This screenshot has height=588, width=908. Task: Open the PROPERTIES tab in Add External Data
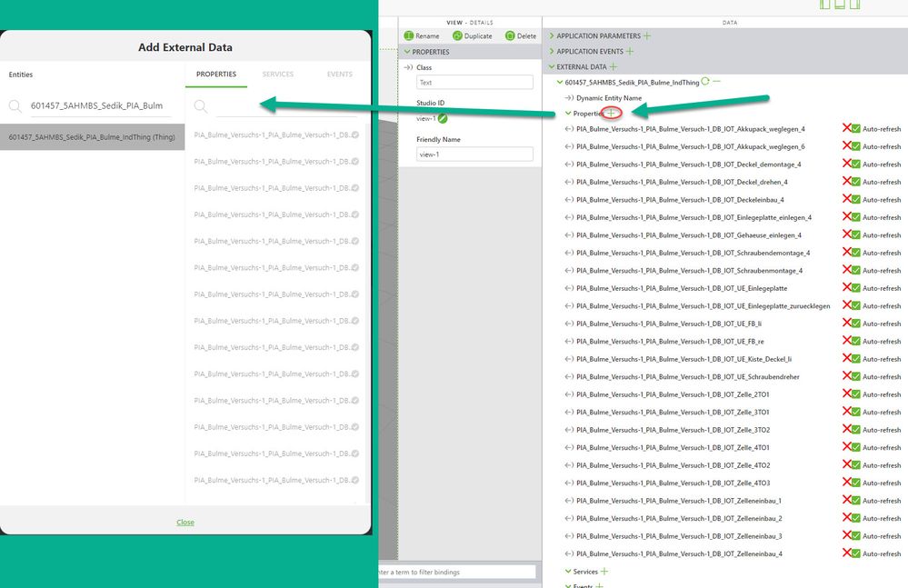coord(216,75)
